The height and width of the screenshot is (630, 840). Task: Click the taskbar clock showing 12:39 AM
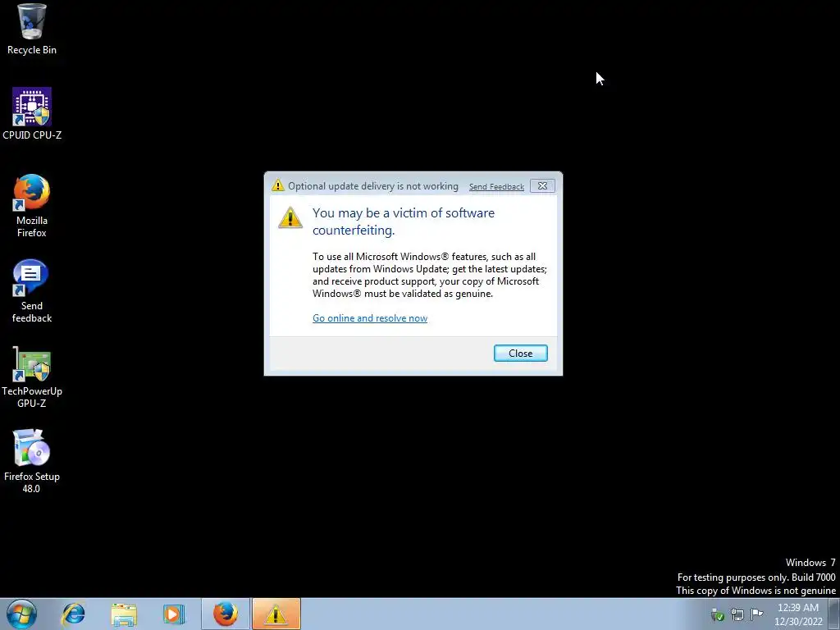coord(797,614)
